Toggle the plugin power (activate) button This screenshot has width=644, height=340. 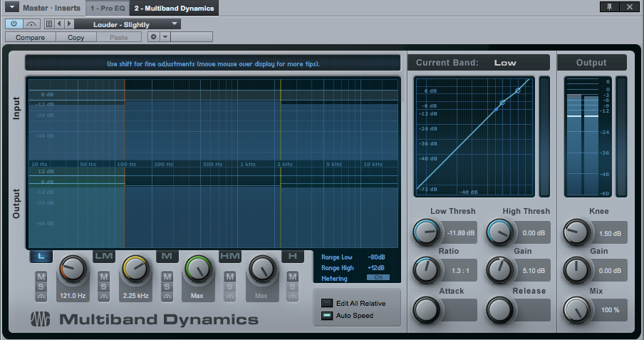[14, 24]
